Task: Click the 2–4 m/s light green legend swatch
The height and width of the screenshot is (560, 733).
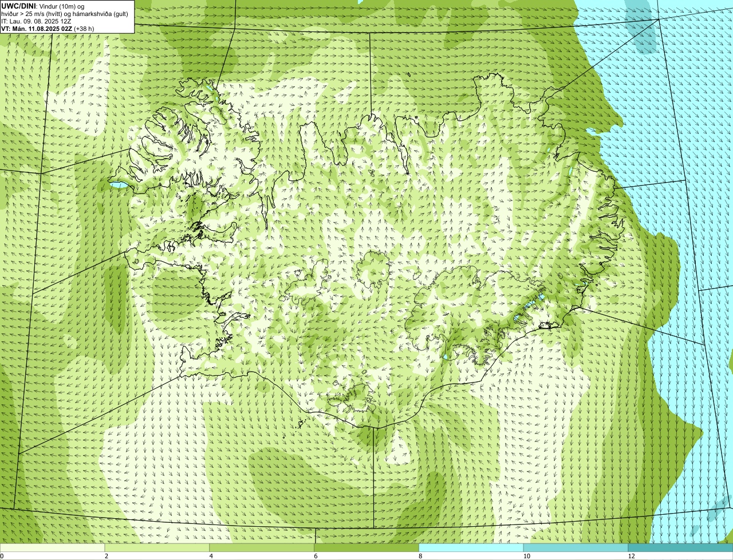Action: coord(157,547)
